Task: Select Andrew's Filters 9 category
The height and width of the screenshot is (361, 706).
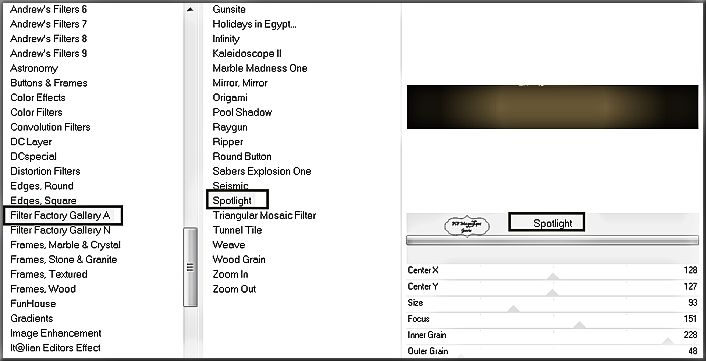Action: click(49, 54)
